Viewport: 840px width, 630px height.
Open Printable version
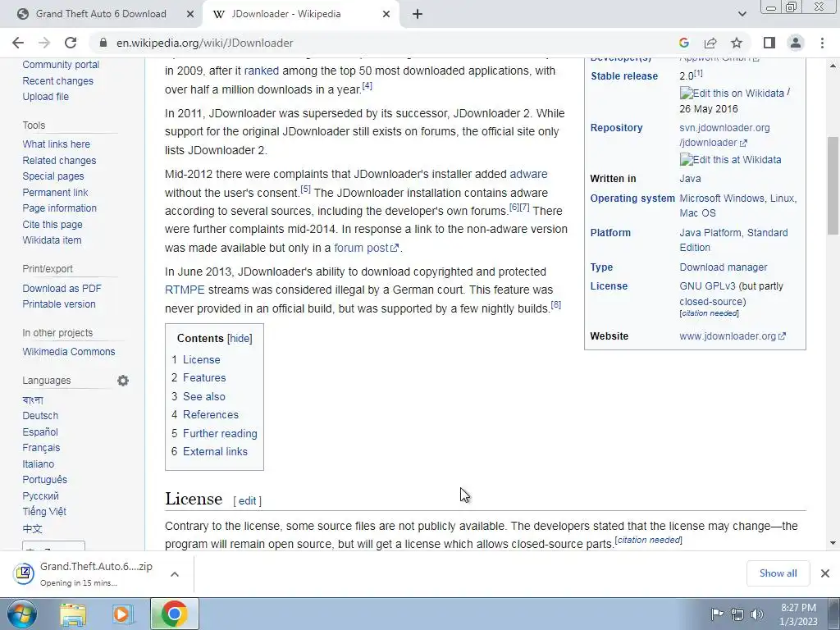tap(59, 304)
